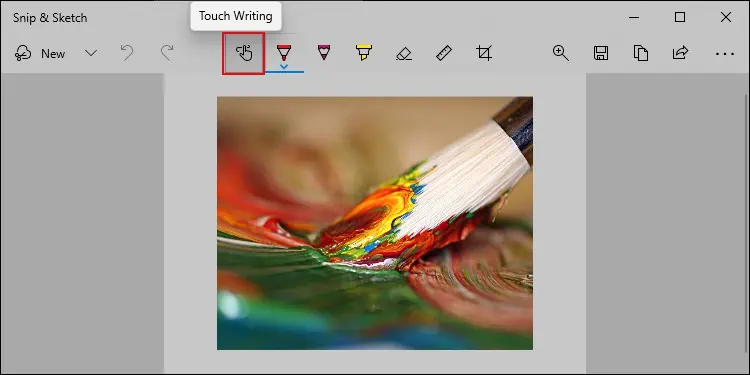
Task: Expand the New snip delay dropdown
Action: 91,53
